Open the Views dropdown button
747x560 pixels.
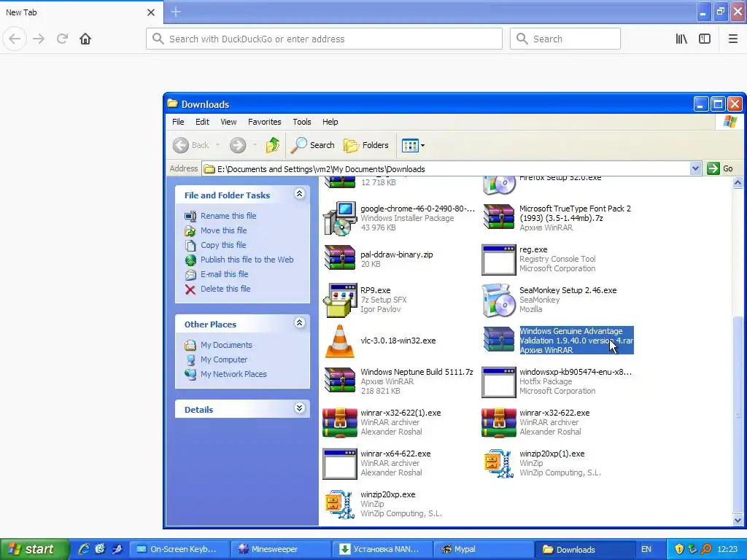(x=413, y=145)
